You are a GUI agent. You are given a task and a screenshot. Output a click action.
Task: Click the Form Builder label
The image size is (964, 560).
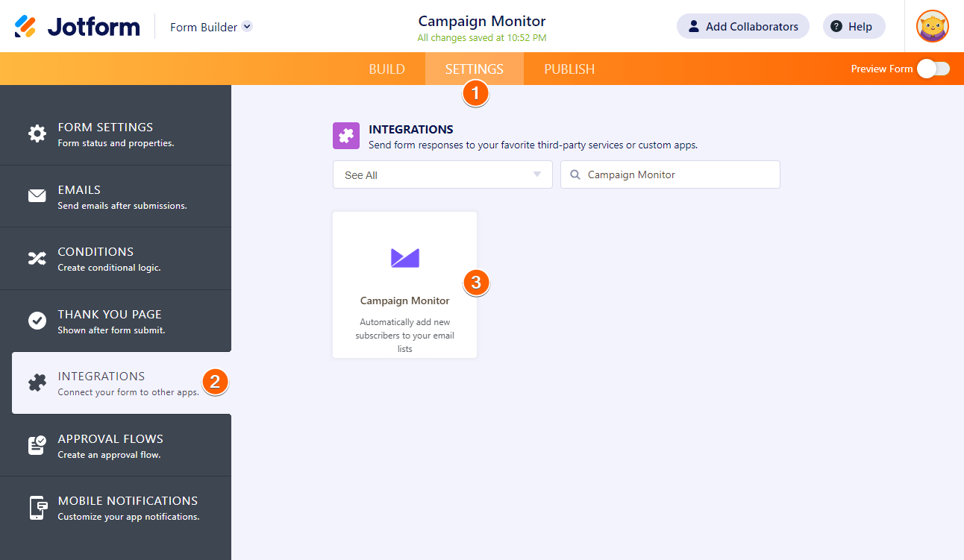point(204,27)
